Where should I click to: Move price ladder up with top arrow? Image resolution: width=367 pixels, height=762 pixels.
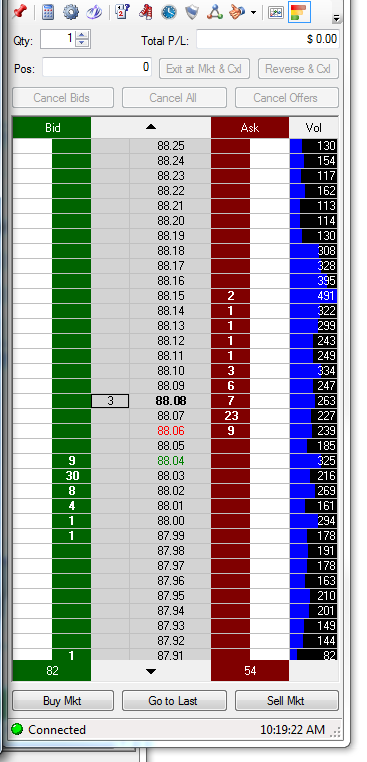coord(151,127)
